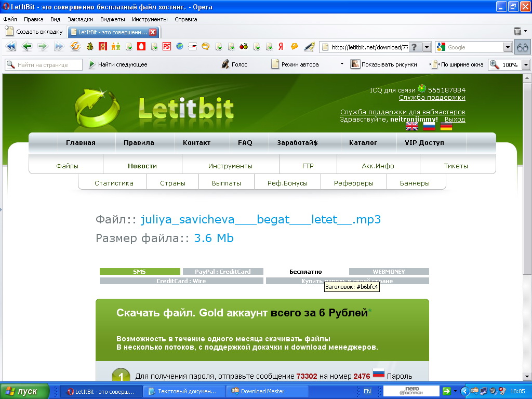Open the Правка menu
The image size is (532, 399).
[34, 19]
